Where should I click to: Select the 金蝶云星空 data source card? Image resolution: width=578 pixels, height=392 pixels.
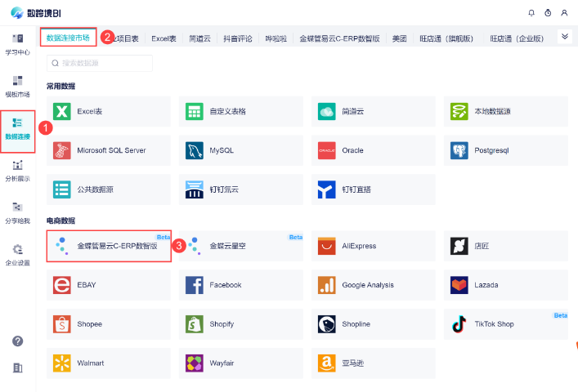click(241, 246)
